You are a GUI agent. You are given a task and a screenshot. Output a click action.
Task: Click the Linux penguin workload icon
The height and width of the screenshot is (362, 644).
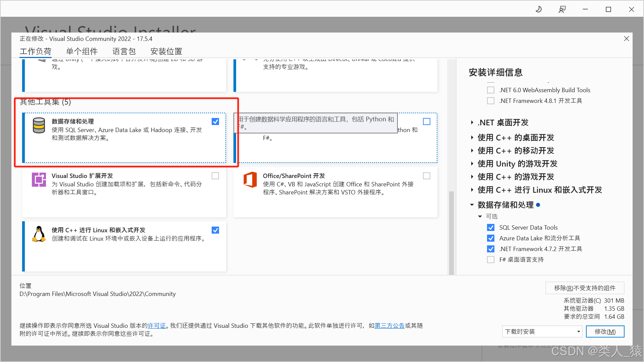[39, 234]
